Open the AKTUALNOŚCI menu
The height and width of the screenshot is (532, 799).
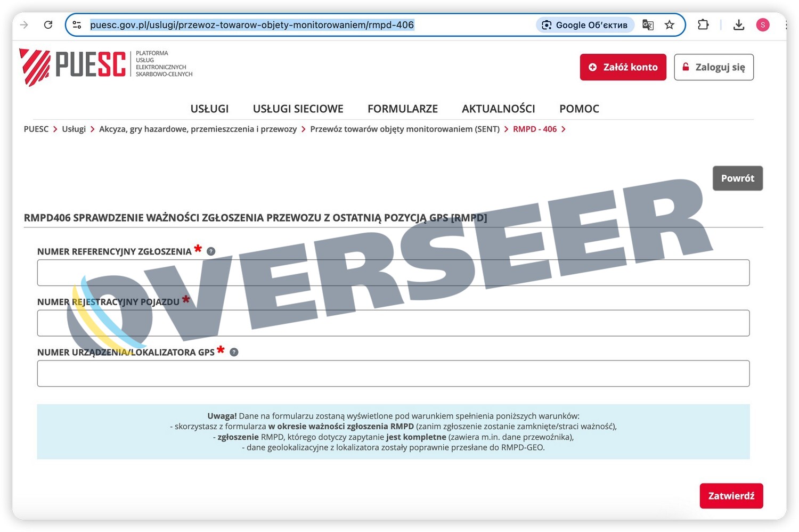(x=499, y=109)
